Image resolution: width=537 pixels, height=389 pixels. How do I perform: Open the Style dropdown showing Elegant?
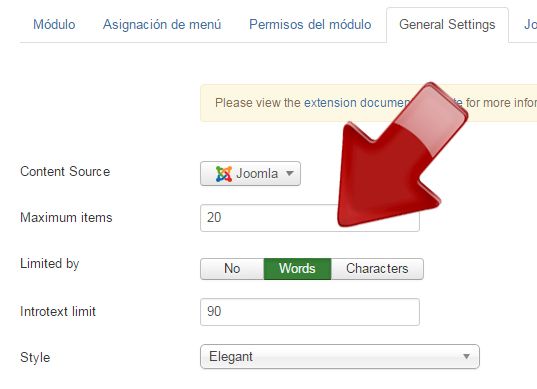click(x=340, y=356)
